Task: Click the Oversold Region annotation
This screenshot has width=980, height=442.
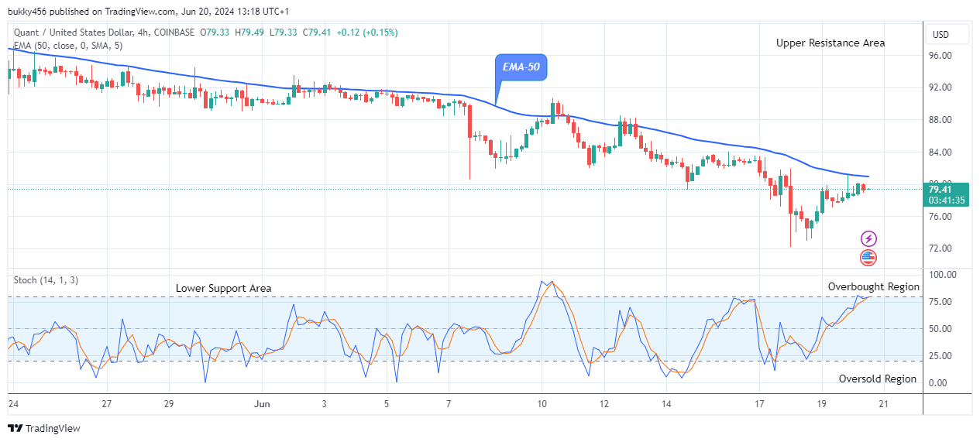Action: [878, 379]
